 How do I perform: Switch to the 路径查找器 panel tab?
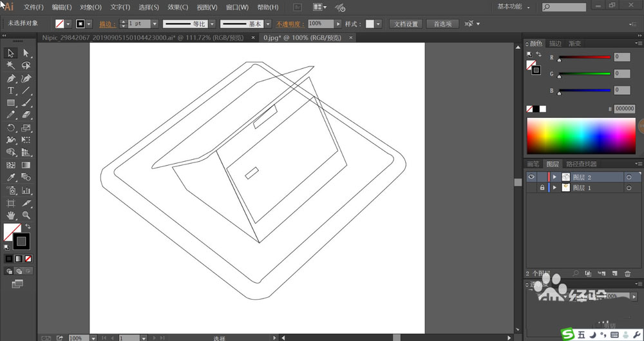click(581, 164)
